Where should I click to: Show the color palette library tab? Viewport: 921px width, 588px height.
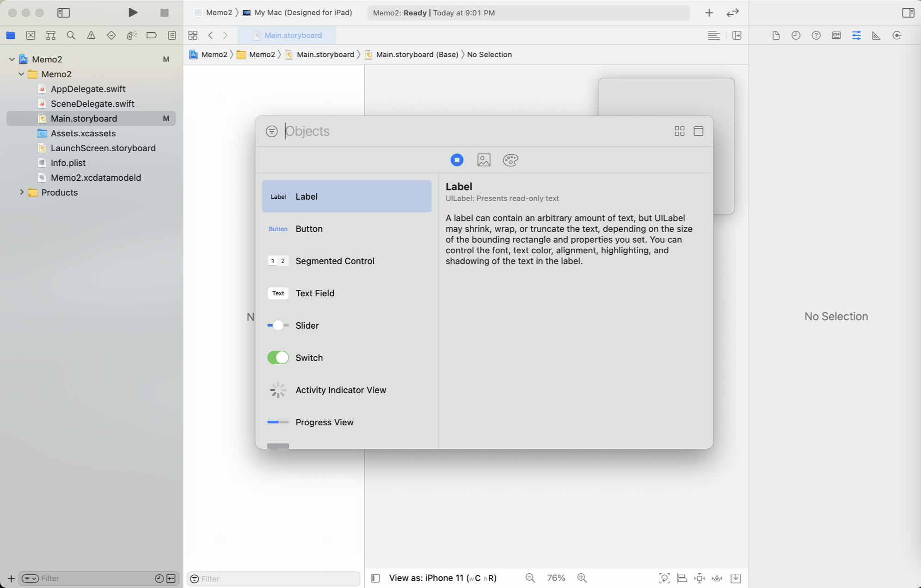[x=510, y=160]
